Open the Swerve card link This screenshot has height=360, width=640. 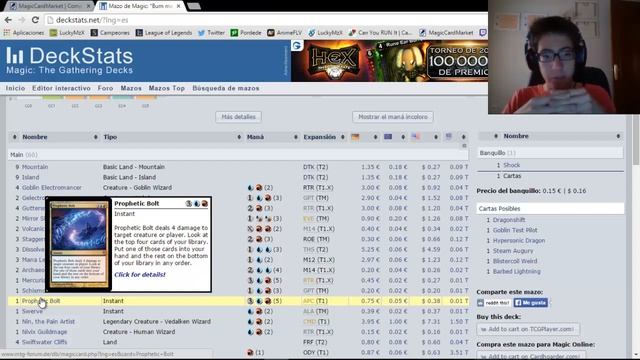coord(32,311)
